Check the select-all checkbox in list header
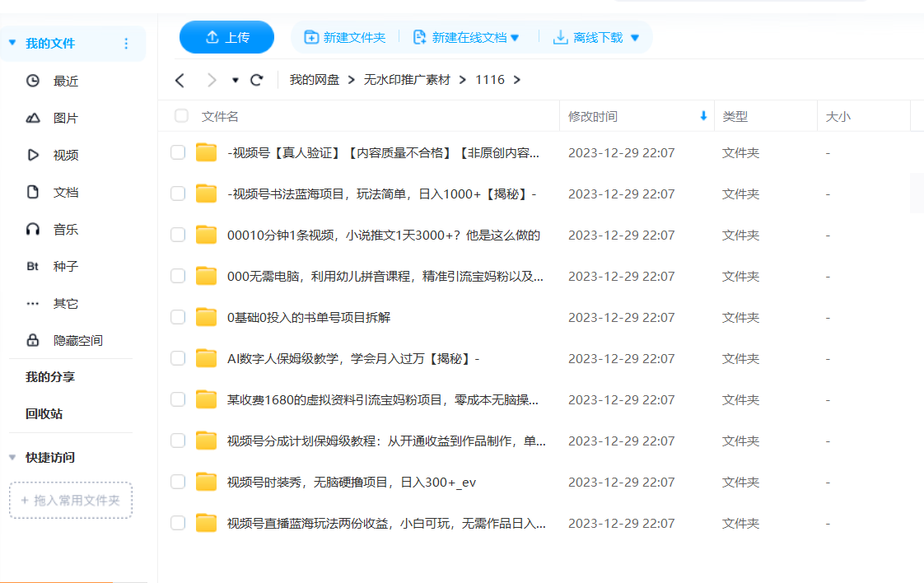 coord(180,116)
